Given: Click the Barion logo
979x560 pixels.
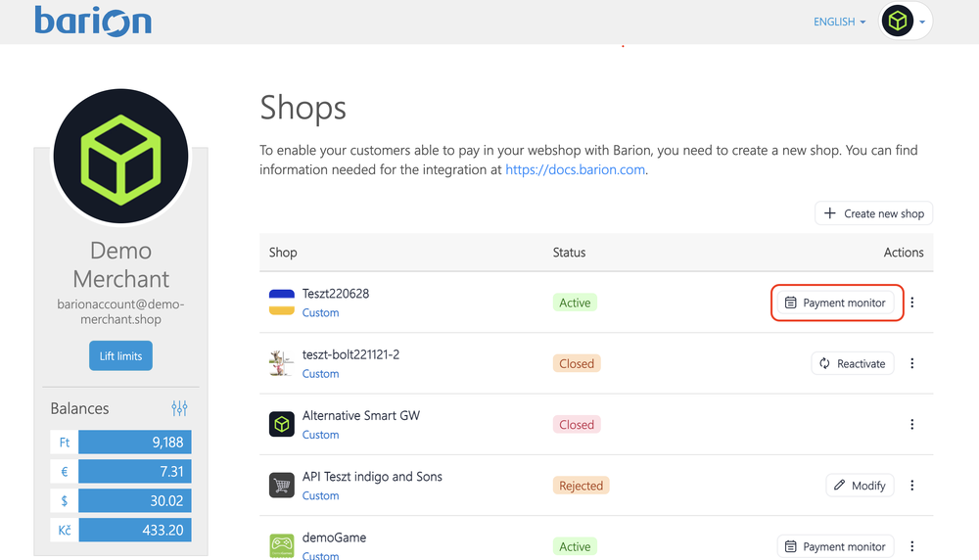Looking at the screenshot, I should 93,21.
